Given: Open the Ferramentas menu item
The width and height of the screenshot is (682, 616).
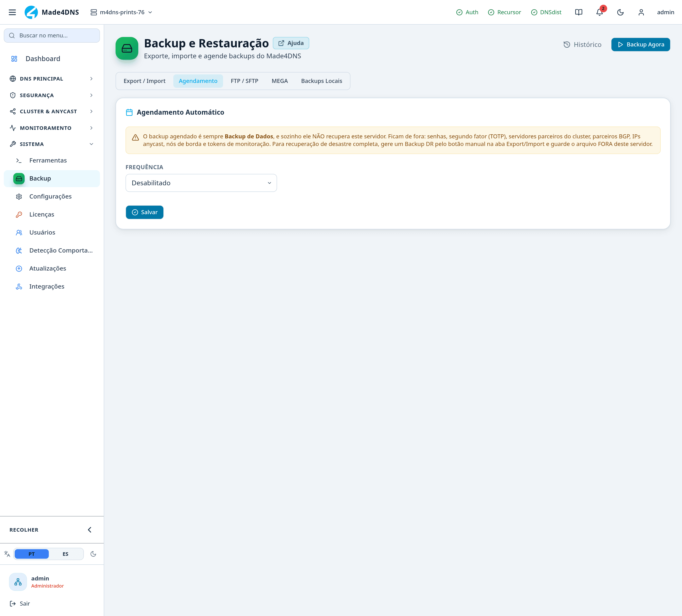Looking at the screenshot, I should (52, 160).
